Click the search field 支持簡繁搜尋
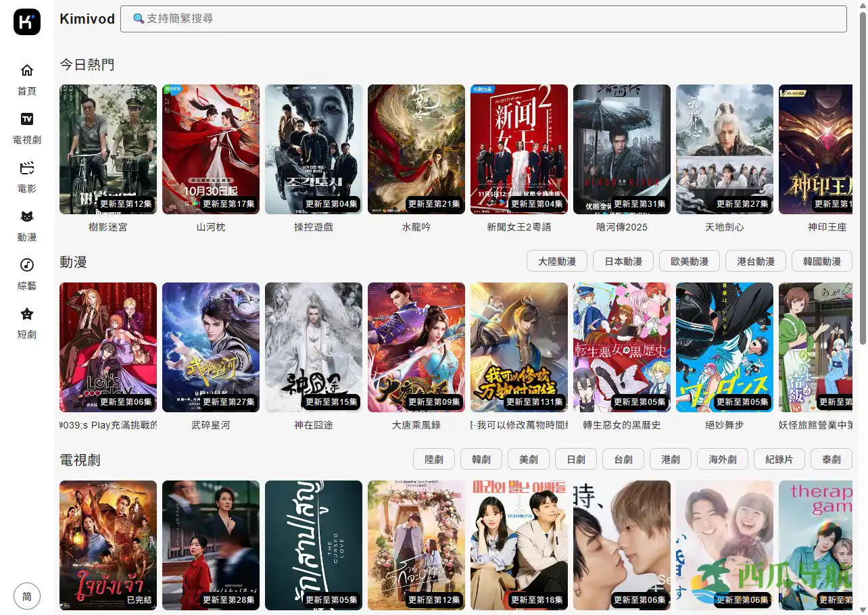This screenshot has height=615, width=868. (x=483, y=19)
